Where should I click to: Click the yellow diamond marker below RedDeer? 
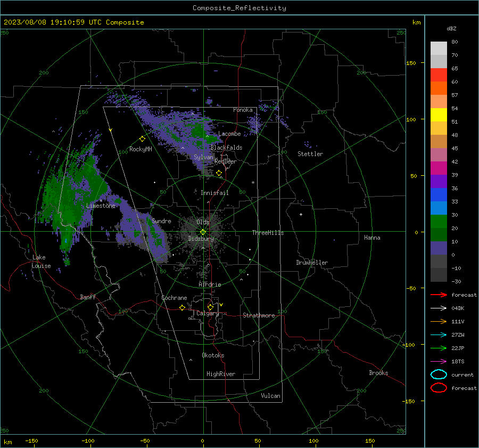[219, 173]
